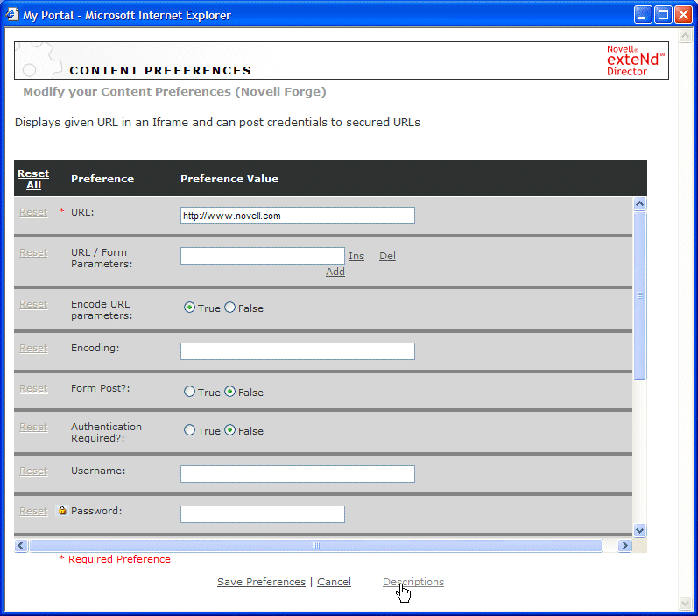The image size is (698, 616).
Task: Select False for Authentication Required?
Action: coord(229,430)
